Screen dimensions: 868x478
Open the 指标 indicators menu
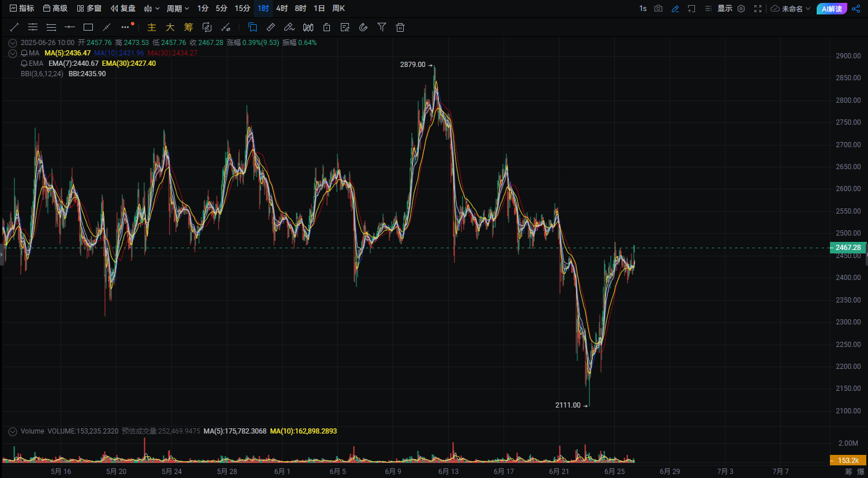coord(22,9)
